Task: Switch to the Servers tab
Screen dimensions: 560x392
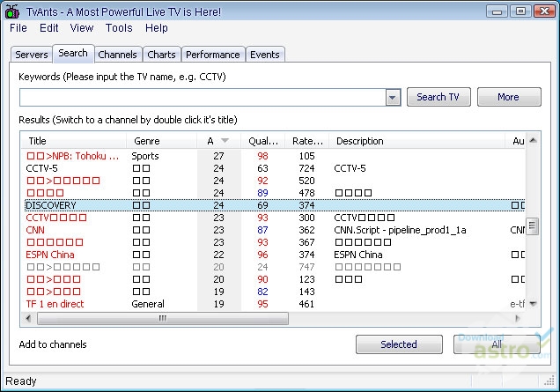Action: [32, 55]
